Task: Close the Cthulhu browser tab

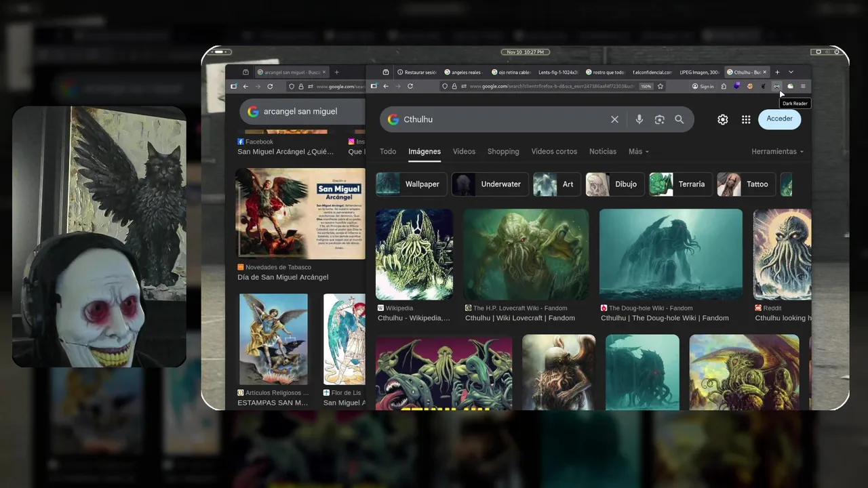Action: click(764, 72)
